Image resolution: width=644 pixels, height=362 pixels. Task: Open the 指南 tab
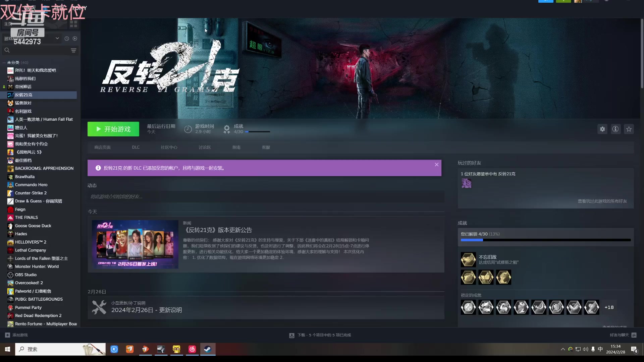click(x=236, y=147)
